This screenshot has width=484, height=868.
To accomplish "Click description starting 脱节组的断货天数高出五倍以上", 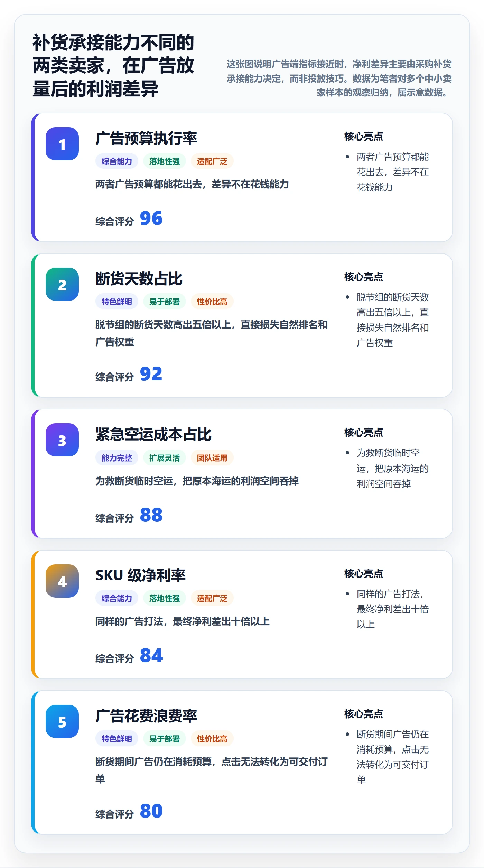I will coord(212,333).
